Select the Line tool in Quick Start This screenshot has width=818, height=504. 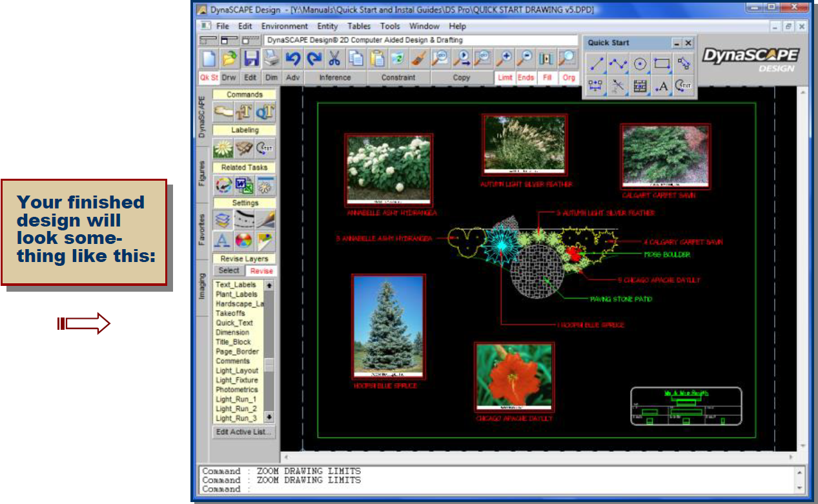pyautogui.click(x=597, y=63)
